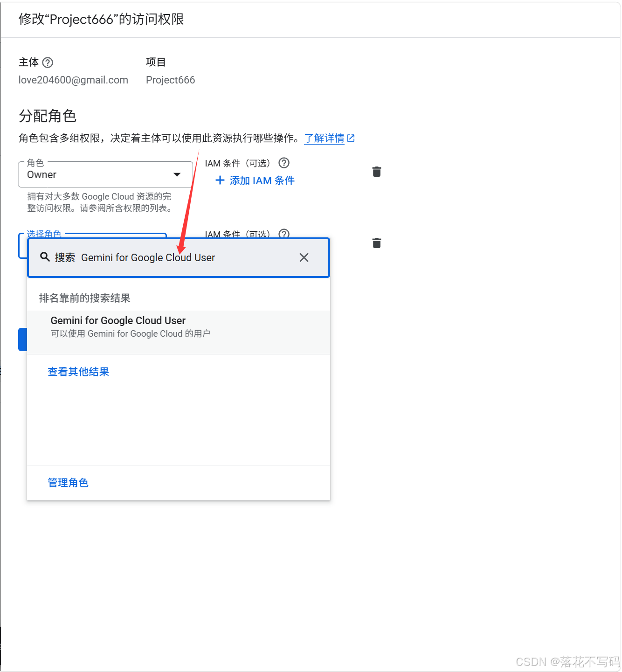
Task: Clear the role search with X icon
Action: (x=304, y=257)
